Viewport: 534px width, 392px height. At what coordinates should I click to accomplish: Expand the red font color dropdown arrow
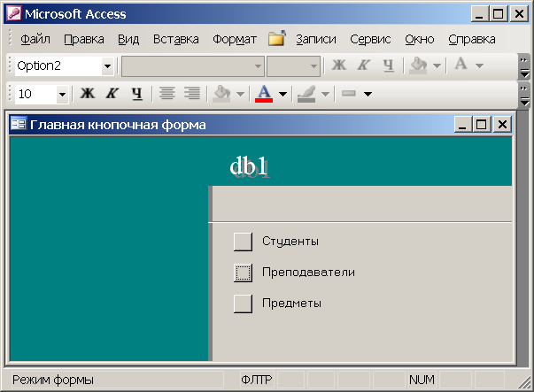tap(282, 94)
